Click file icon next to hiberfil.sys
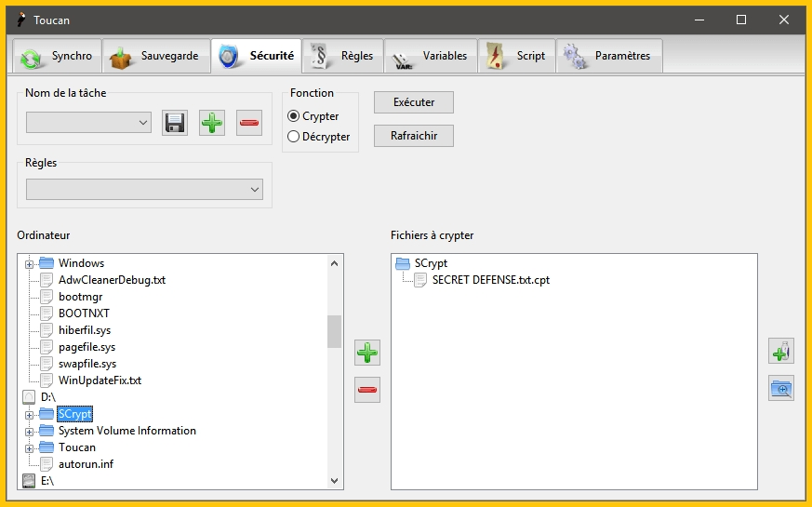Screen dimensions: 812x507 tap(47, 330)
